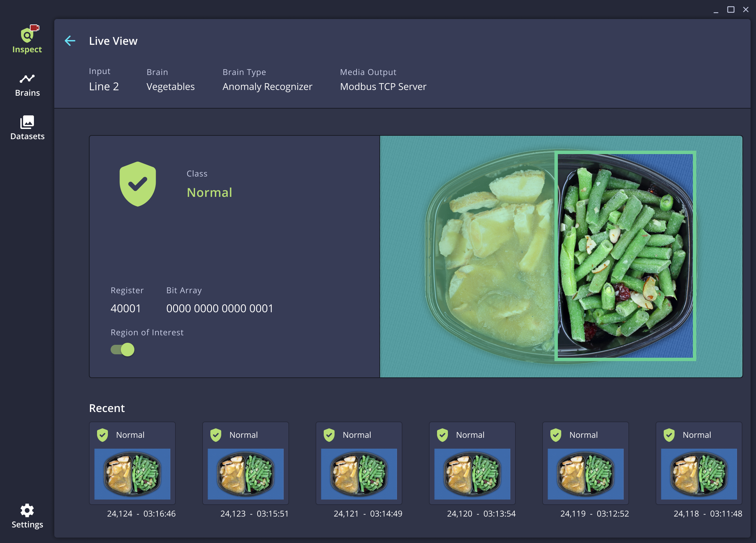Viewport: 756px width, 543px height.
Task: Select the Brains label in the sidebar
Action: [x=27, y=92]
